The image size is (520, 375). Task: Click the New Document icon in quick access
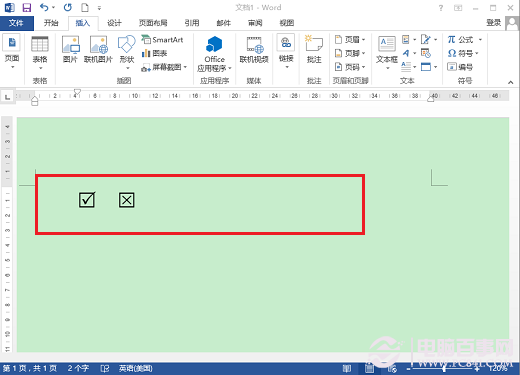[x=85, y=7]
